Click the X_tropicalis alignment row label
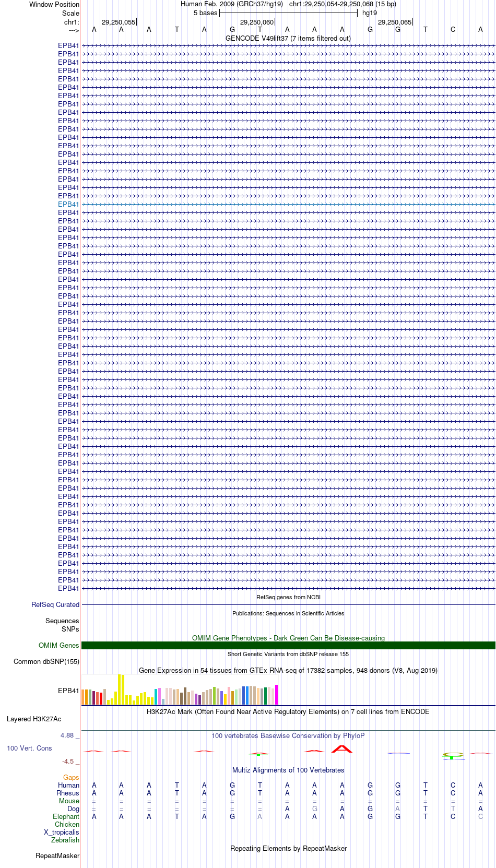Viewport: 496px width, 868px height. (x=62, y=832)
